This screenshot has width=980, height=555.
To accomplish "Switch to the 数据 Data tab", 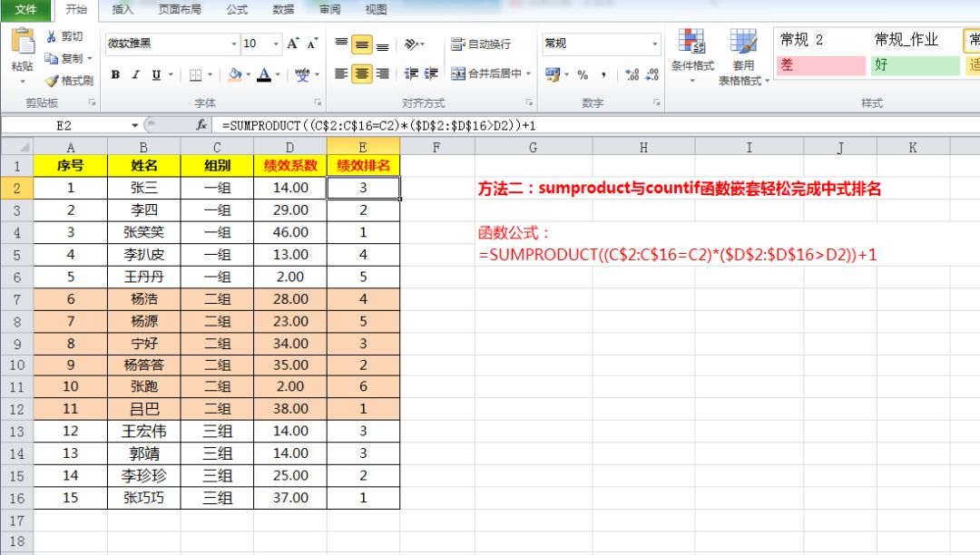I will point(283,9).
